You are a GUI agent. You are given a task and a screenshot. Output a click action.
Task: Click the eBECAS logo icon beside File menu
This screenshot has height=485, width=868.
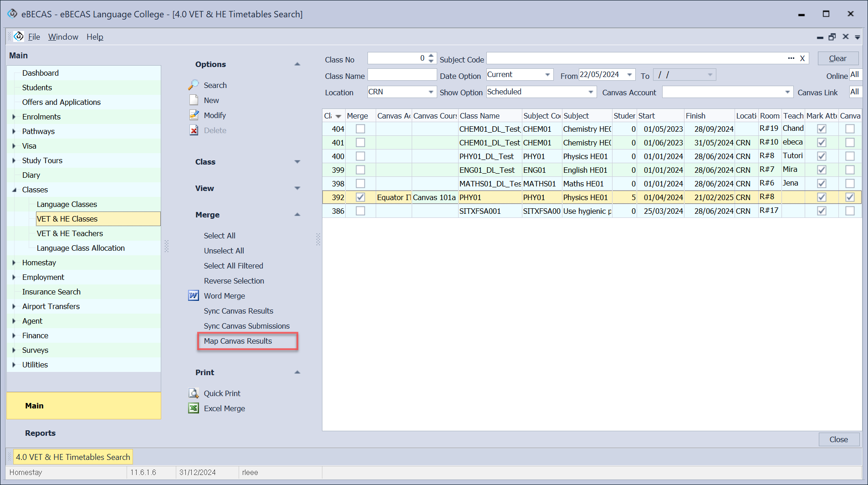coord(19,36)
